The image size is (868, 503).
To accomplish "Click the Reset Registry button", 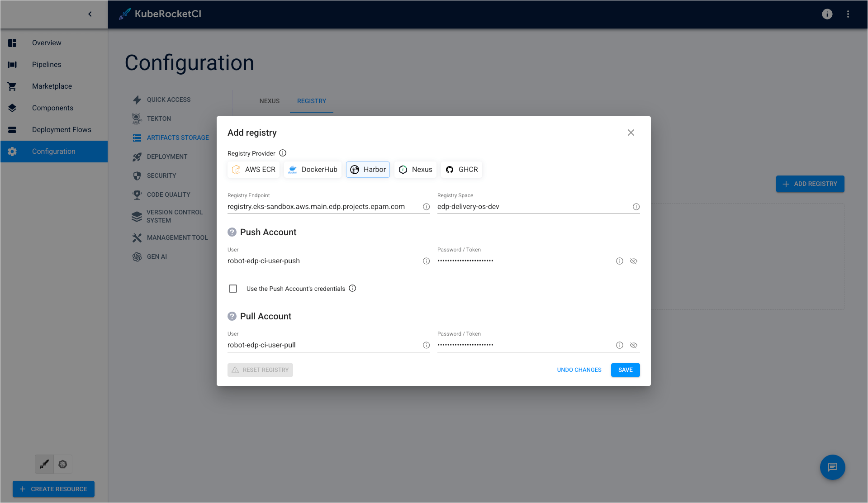I will pos(260,370).
